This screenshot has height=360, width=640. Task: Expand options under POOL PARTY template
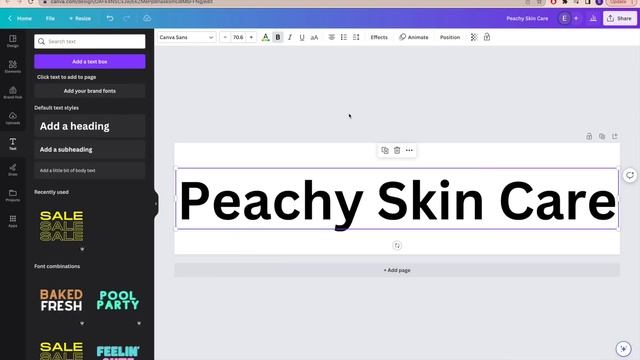[139, 323]
